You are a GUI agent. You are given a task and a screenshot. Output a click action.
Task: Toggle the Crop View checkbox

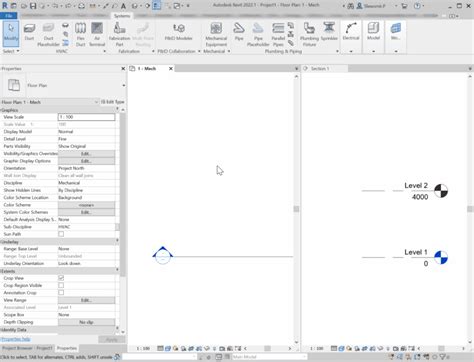[x=61, y=278]
